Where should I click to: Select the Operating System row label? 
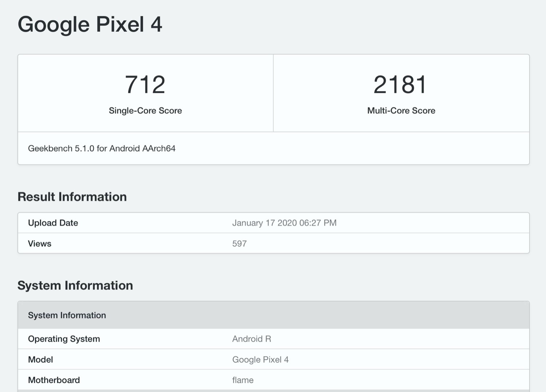(64, 339)
